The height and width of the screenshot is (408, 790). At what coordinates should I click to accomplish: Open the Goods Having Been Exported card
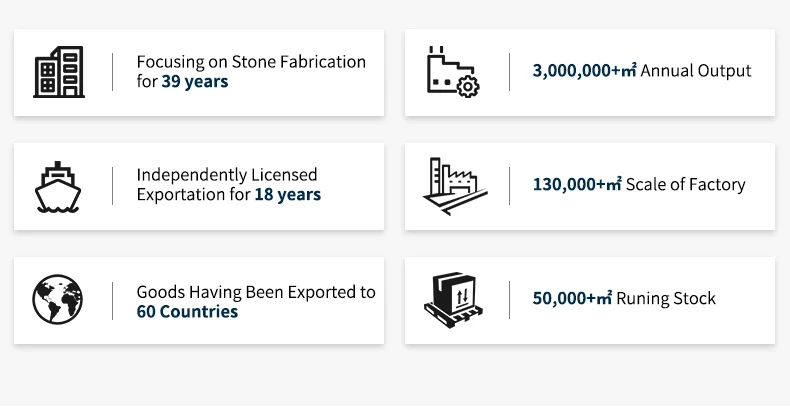(x=199, y=301)
